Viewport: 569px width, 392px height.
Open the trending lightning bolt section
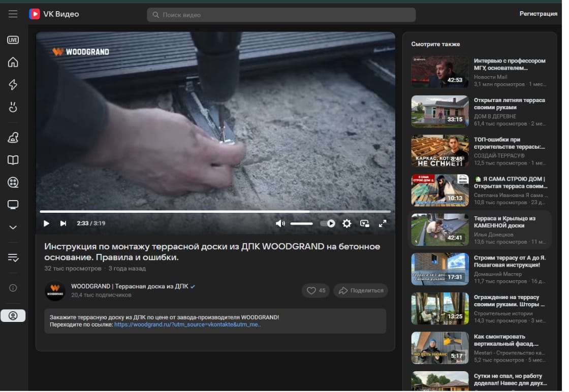pos(13,85)
